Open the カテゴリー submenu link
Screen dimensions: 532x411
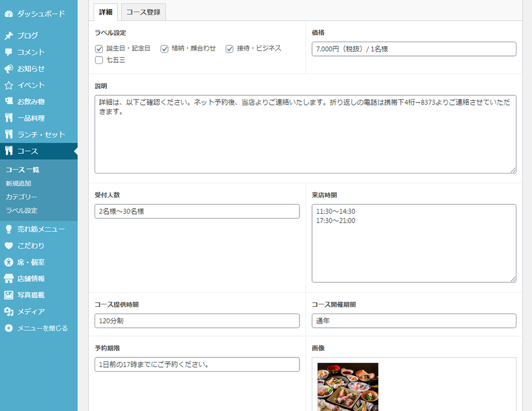pos(21,197)
